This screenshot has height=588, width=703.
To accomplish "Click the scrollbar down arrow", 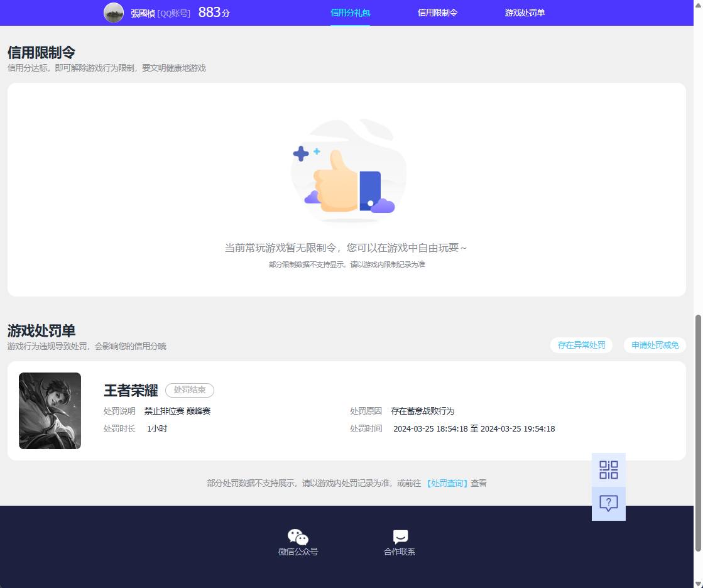I will pyautogui.click(x=697, y=584).
